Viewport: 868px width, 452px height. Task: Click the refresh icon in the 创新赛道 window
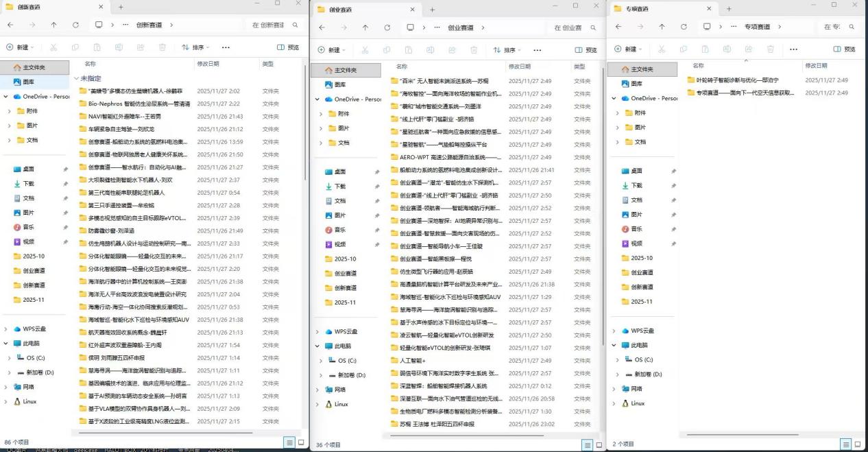[75, 25]
